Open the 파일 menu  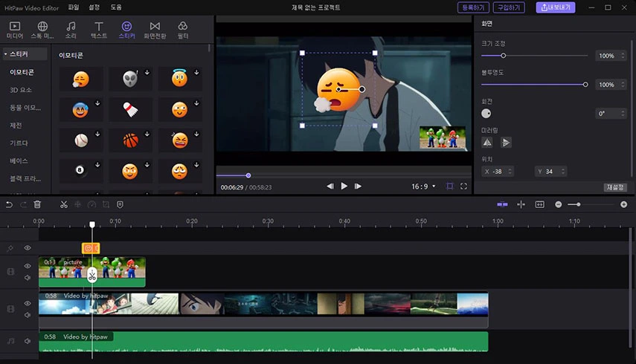pyautogui.click(x=74, y=7)
